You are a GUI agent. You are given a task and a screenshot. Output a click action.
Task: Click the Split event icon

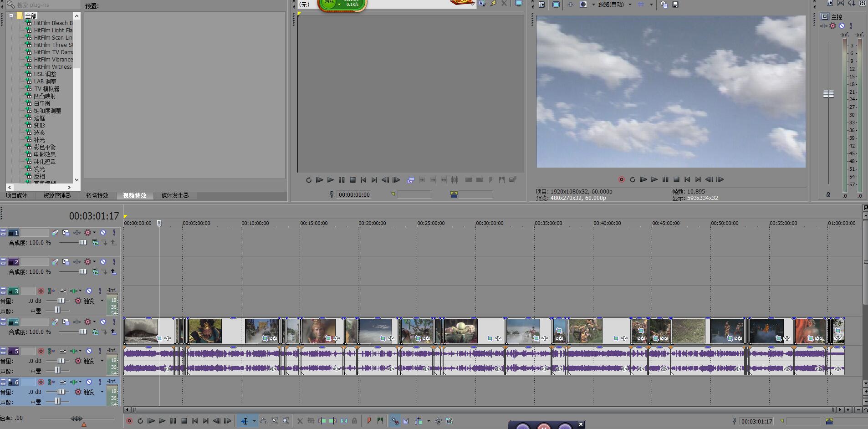(344, 421)
